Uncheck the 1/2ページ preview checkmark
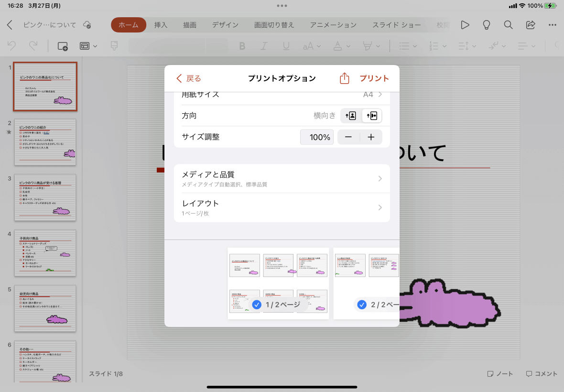 tap(257, 305)
